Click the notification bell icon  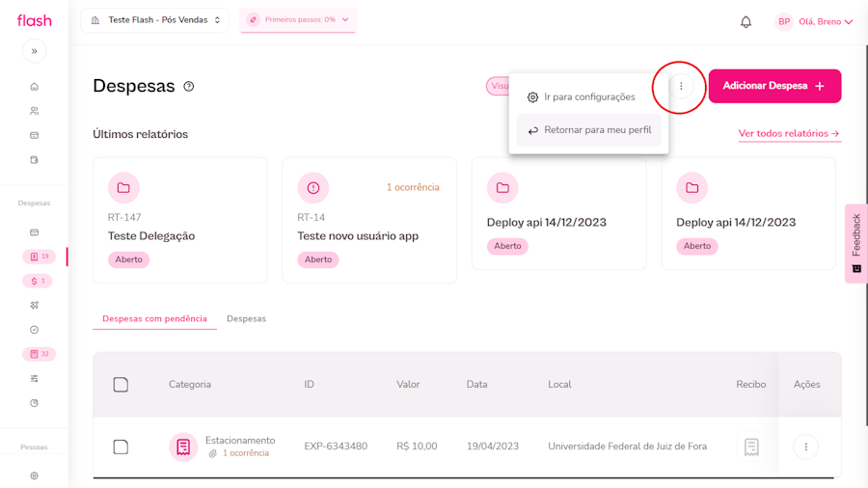746,21
